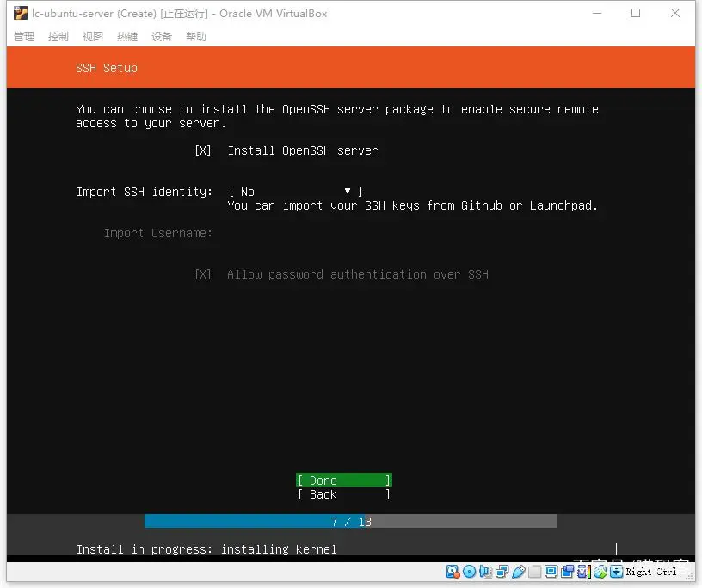Click the display status icon
The height and width of the screenshot is (588, 702).
click(551, 572)
